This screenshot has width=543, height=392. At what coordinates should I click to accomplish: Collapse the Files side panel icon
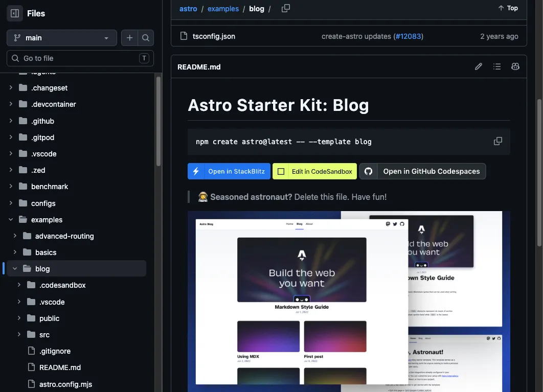coord(14,13)
